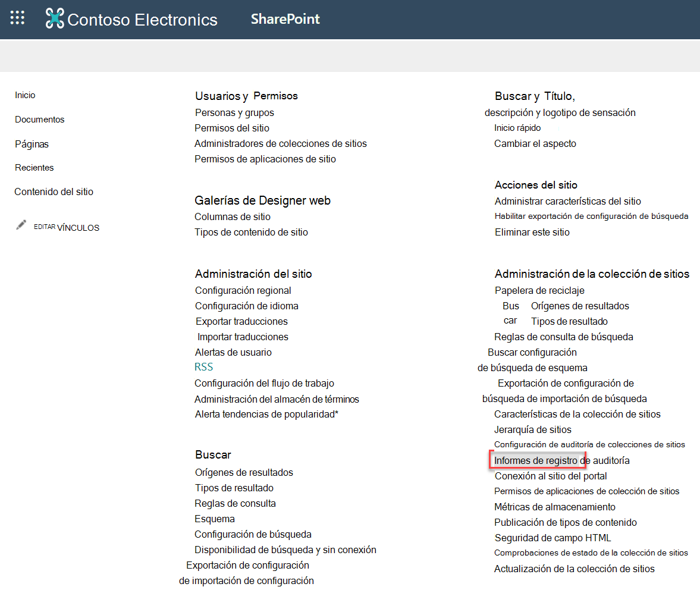
Task: Open the app launcher waffle icon
Action: coord(17,18)
